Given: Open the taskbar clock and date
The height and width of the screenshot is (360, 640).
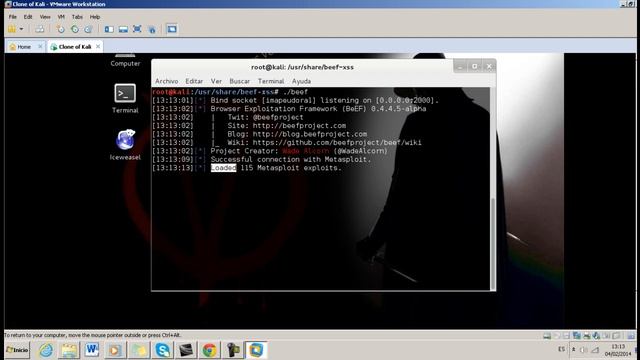Looking at the screenshot, I should (x=618, y=350).
